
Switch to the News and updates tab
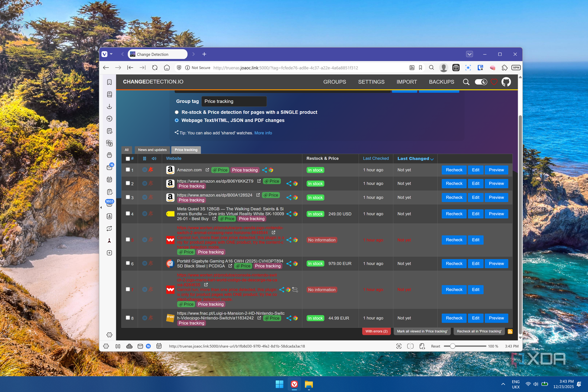click(152, 150)
